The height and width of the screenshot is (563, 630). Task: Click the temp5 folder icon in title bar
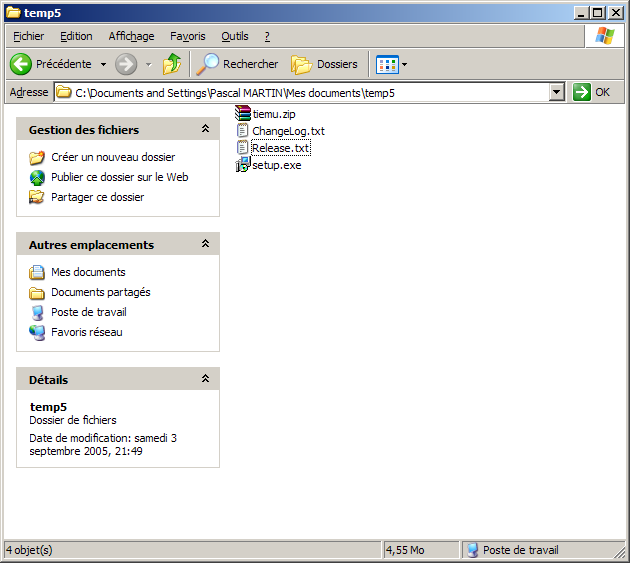pos(13,12)
